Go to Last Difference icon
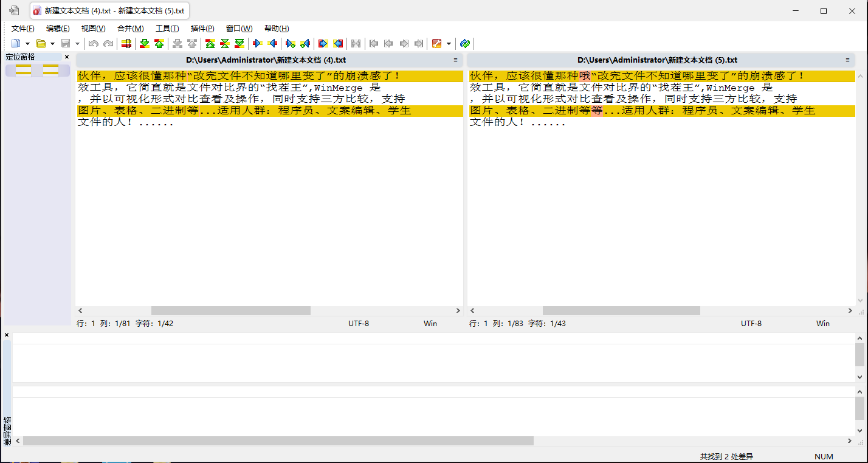Image resolution: width=868 pixels, height=463 pixels. 239,43
